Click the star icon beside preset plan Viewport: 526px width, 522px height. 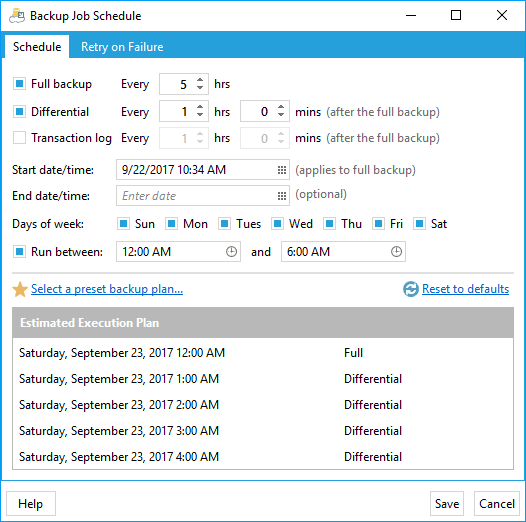(20, 289)
